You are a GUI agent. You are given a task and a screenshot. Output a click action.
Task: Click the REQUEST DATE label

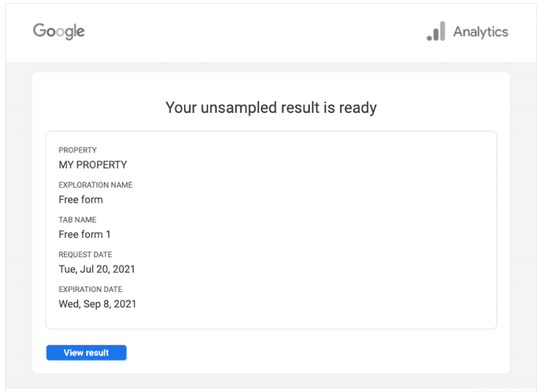86,254
